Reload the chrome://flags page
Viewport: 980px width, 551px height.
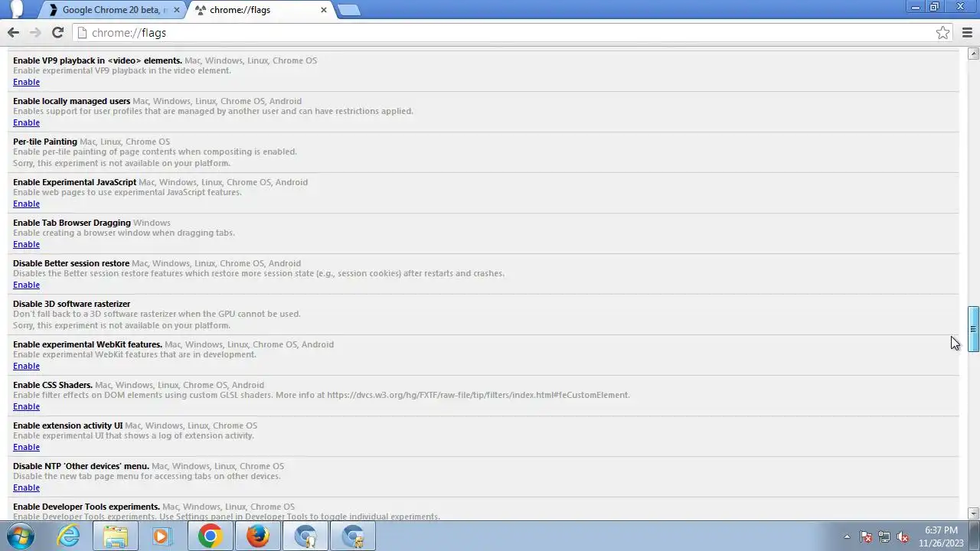(x=57, y=33)
